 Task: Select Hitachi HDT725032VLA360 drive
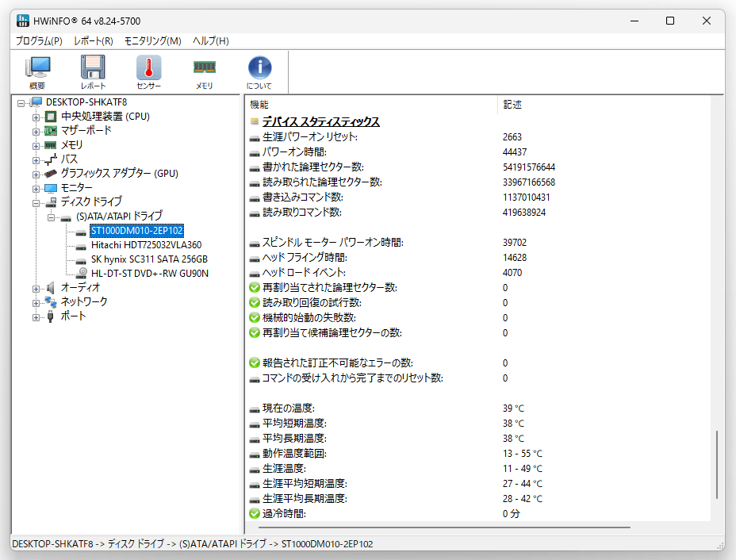pos(146,245)
